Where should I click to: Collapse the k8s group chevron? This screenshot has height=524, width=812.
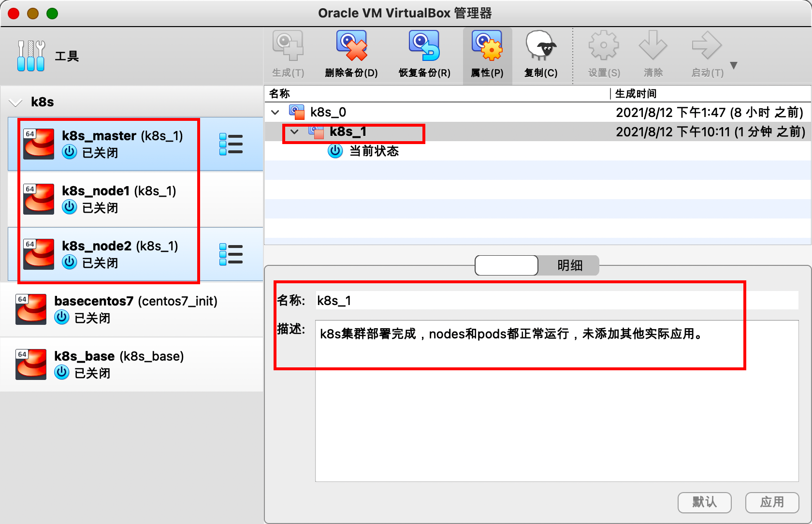click(x=15, y=102)
